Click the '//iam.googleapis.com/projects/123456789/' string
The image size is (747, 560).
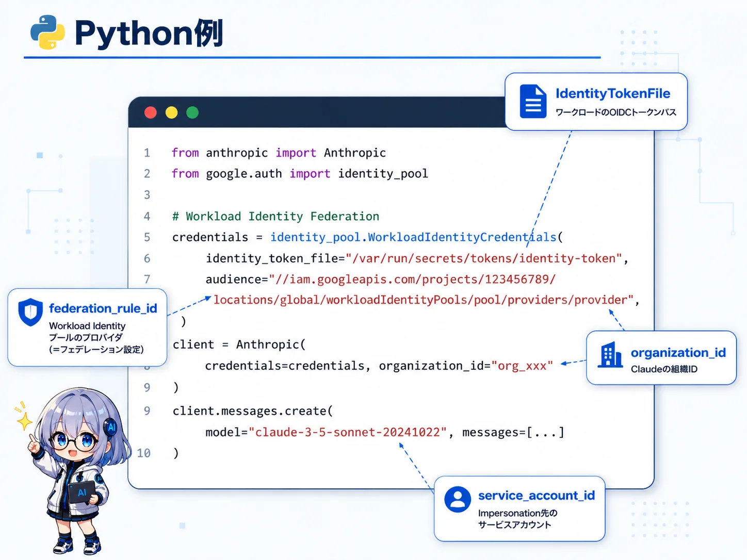tap(412, 279)
